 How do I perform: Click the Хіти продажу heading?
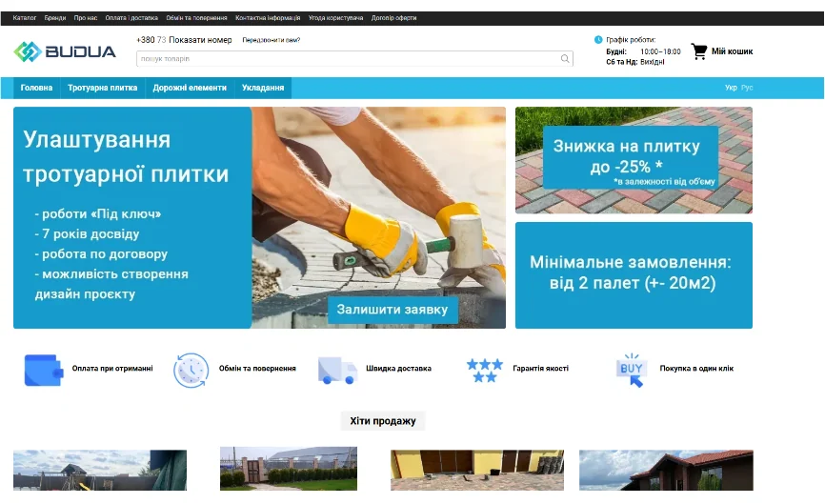click(383, 421)
